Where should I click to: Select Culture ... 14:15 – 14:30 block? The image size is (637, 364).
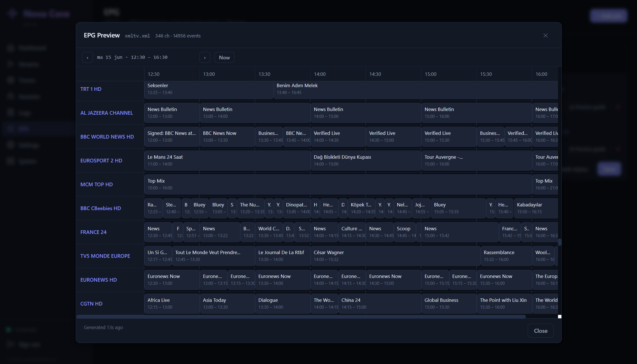tap(352, 232)
